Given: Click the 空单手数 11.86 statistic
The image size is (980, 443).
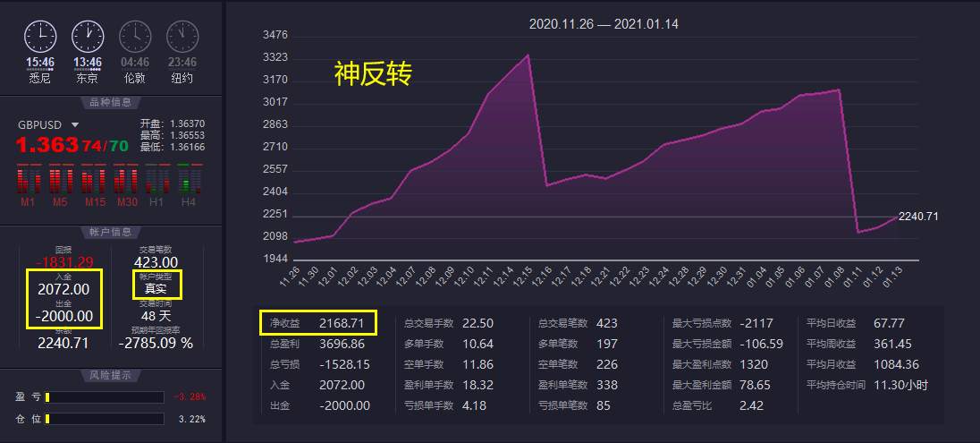Looking at the screenshot, I should click(x=449, y=364).
